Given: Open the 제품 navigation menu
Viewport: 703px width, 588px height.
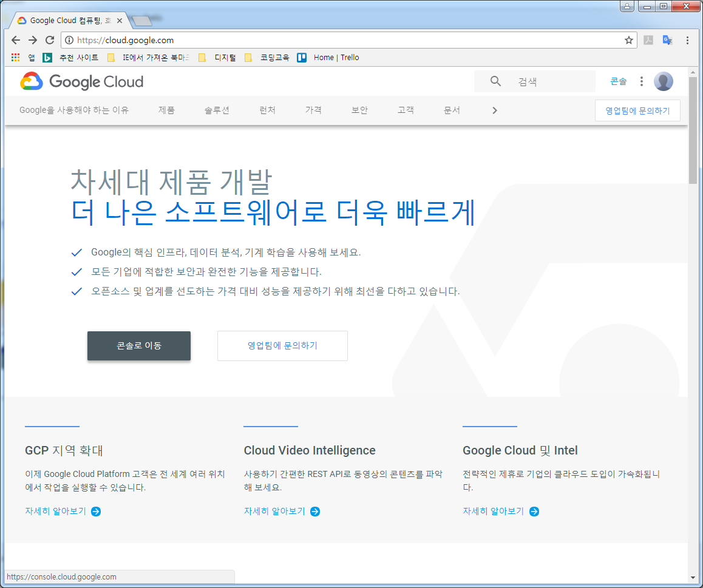Looking at the screenshot, I should click(x=166, y=110).
